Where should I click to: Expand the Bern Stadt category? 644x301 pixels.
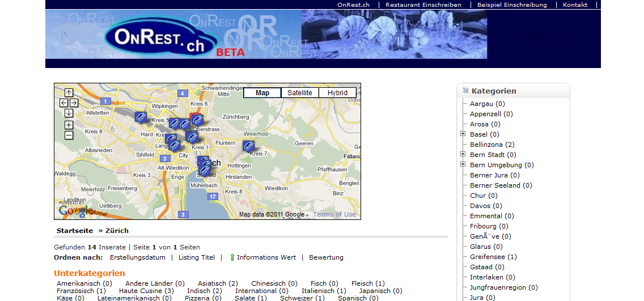coord(463,155)
